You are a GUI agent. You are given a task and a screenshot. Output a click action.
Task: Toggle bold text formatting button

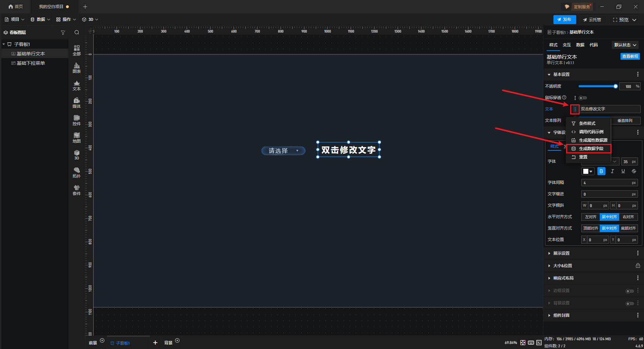pos(601,171)
